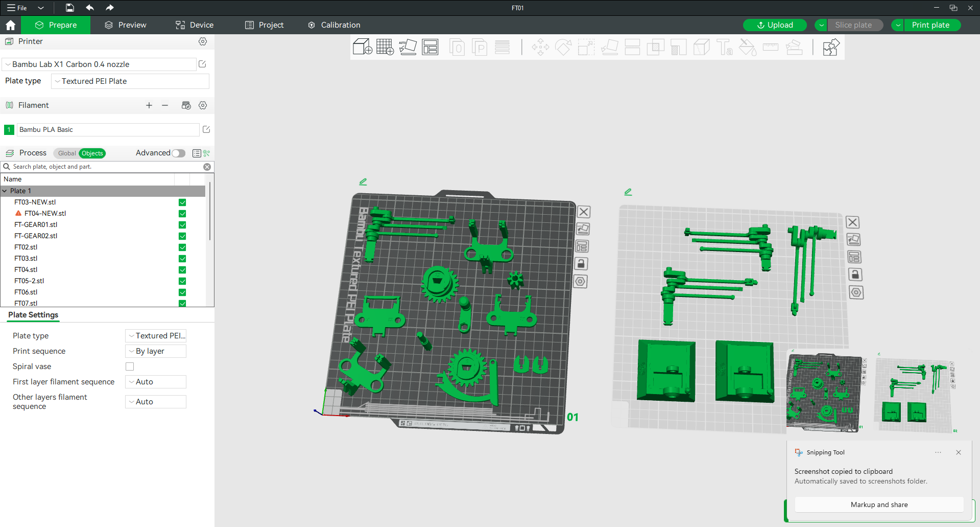This screenshot has height=527, width=980.
Task: Open Other layers filament sequence dropdown
Action: pyautogui.click(x=156, y=402)
